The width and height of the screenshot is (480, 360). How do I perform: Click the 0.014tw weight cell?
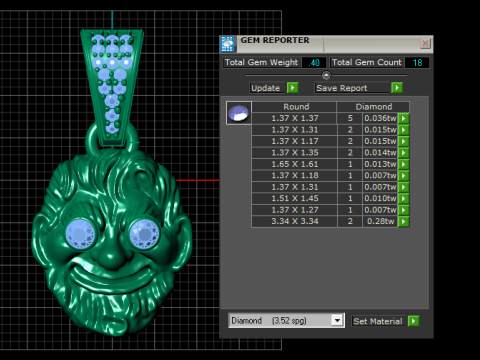click(380, 153)
